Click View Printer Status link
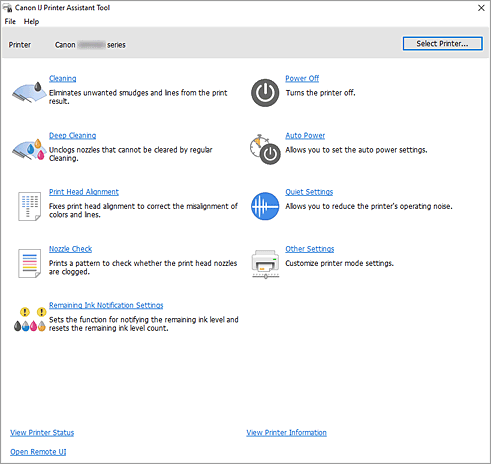491x464 pixels. [42, 433]
